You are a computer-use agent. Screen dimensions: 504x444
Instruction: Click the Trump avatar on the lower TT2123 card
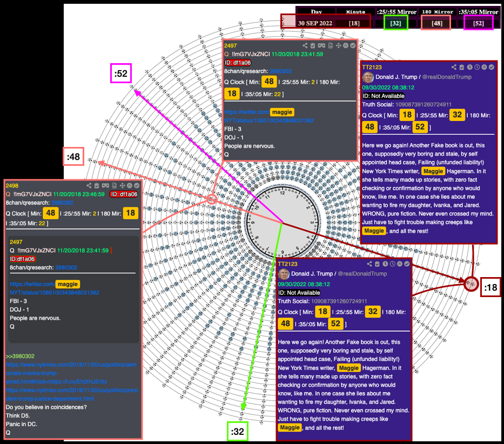pos(283,274)
